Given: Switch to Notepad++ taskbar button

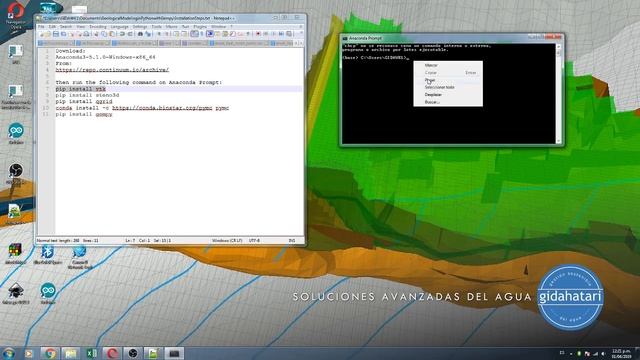Looking at the screenshot, I should [153, 353].
